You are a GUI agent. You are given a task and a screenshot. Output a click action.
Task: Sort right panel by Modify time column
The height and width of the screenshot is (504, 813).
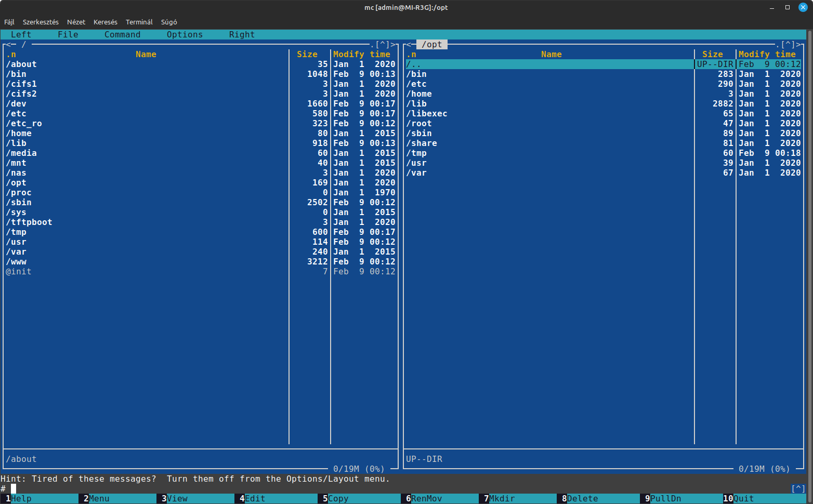[x=767, y=54]
